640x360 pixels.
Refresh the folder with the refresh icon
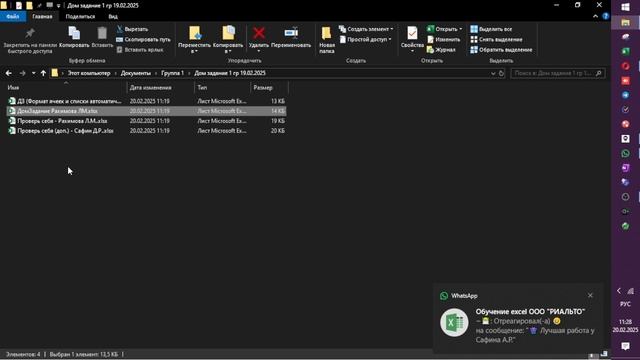click(501, 73)
